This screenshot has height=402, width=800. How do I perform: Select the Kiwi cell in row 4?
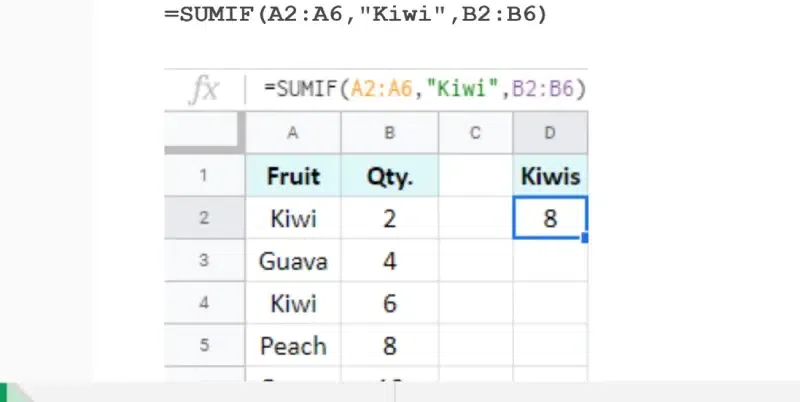[292, 303]
